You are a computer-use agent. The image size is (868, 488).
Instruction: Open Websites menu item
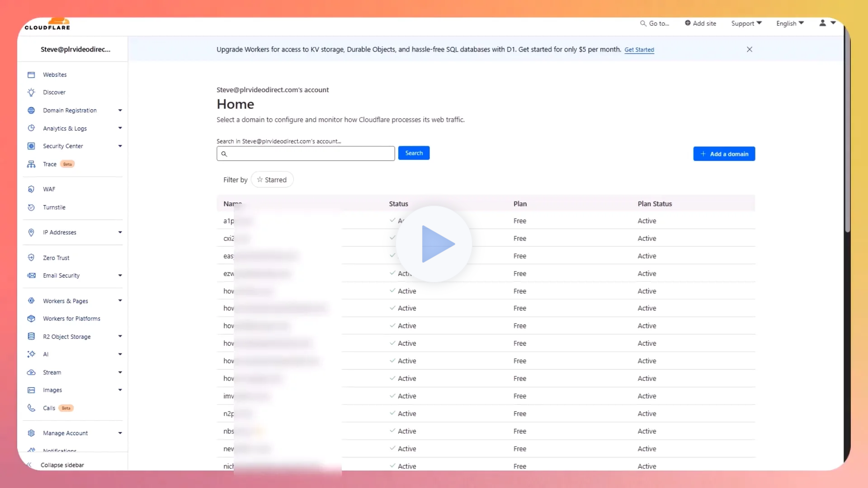click(x=55, y=75)
